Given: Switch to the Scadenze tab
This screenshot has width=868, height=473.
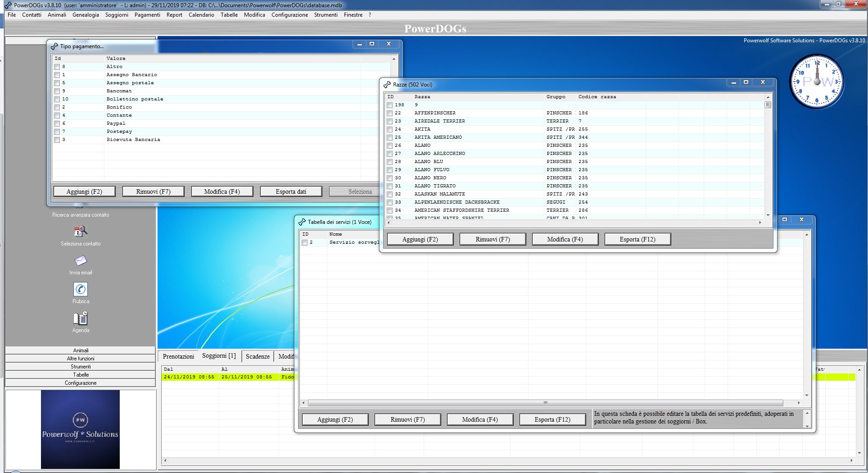Looking at the screenshot, I should pos(258,356).
